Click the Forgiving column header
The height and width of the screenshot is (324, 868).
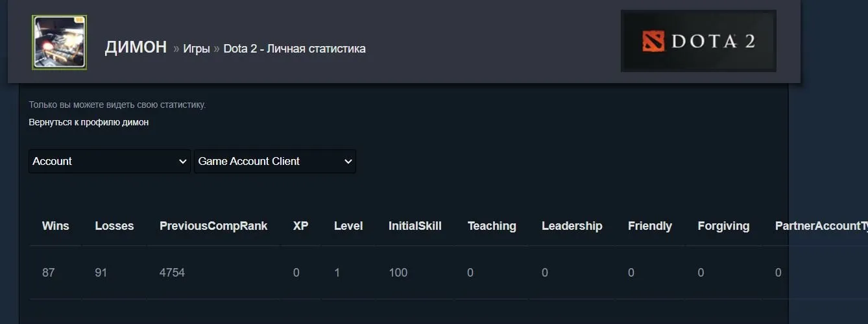723,226
